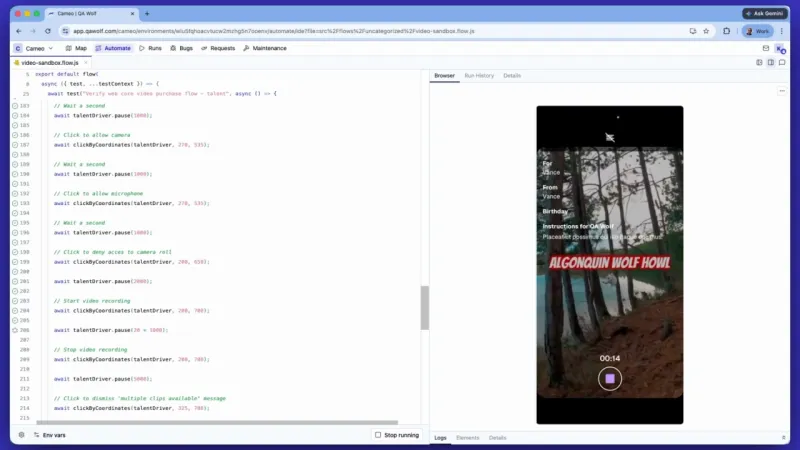800x450 pixels.
Task: Click the ALGONQUIN WOLF HOWL banner
Action: point(609,263)
